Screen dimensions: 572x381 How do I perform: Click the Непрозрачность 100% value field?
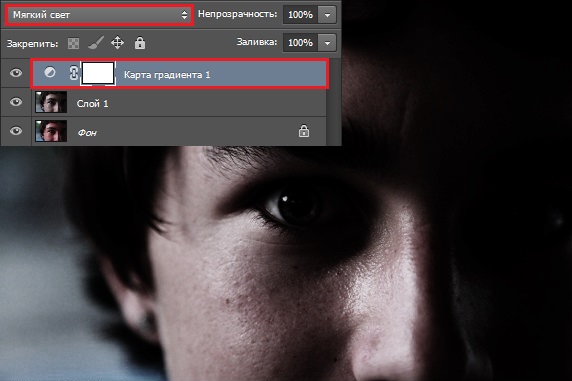pyautogui.click(x=300, y=15)
